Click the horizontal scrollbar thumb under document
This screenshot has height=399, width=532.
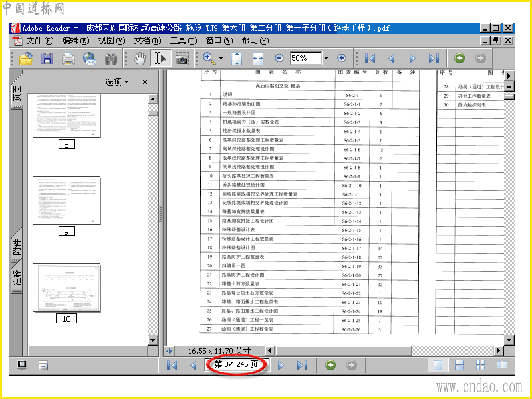coord(343,351)
